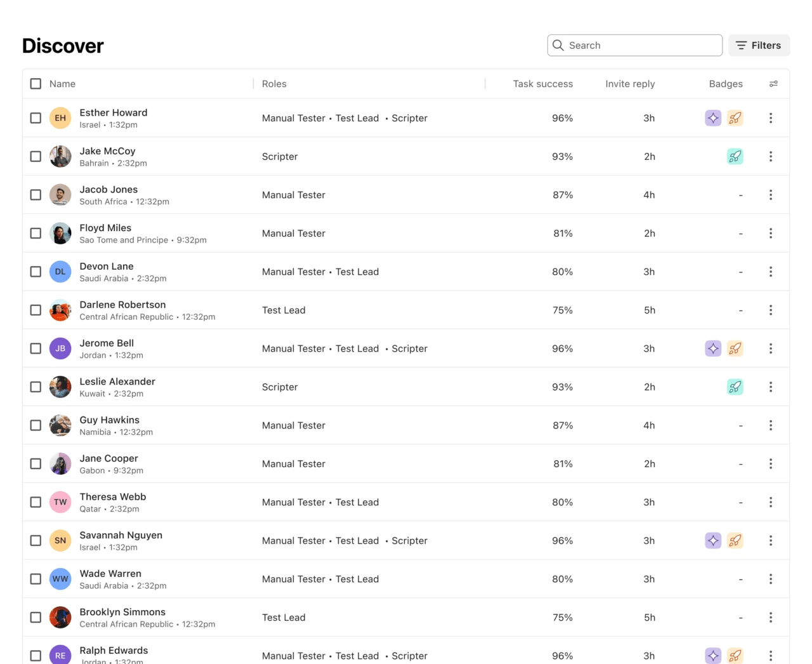Screen dimensions: 812x664
Task: Open the kebab options for Savannah Nguyen
Action: click(771, 540)
